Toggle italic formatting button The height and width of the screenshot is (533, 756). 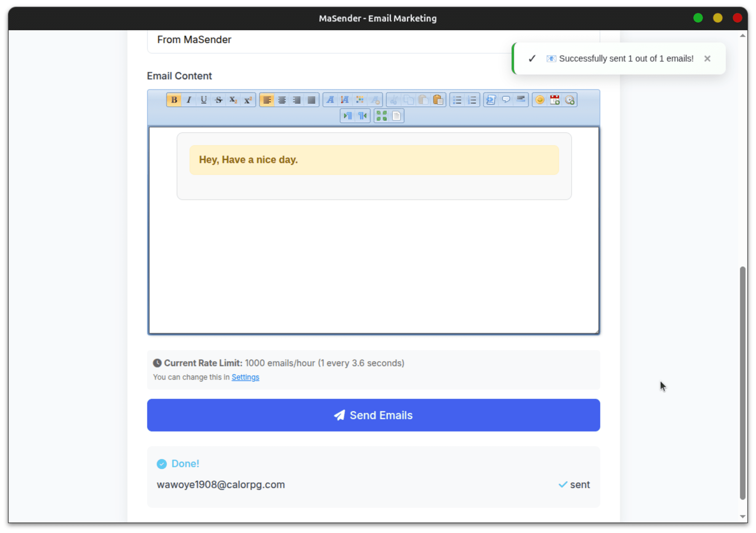tap(189, 100)
